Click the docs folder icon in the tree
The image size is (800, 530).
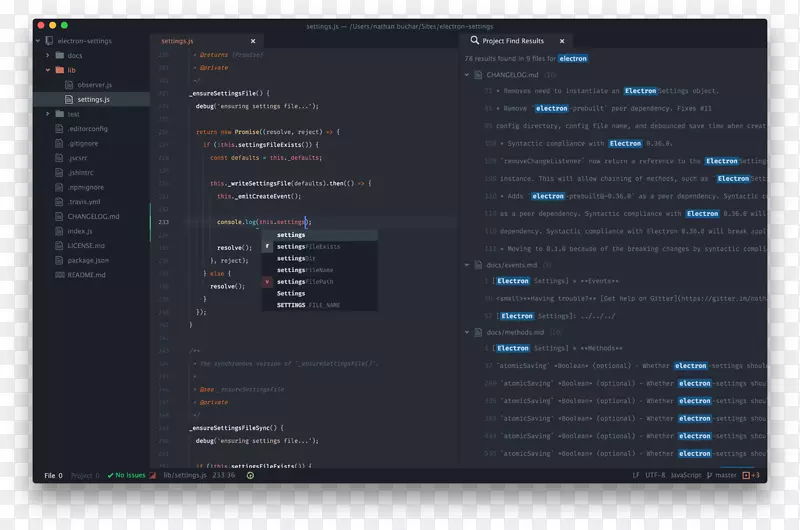[x=59, y=56]
